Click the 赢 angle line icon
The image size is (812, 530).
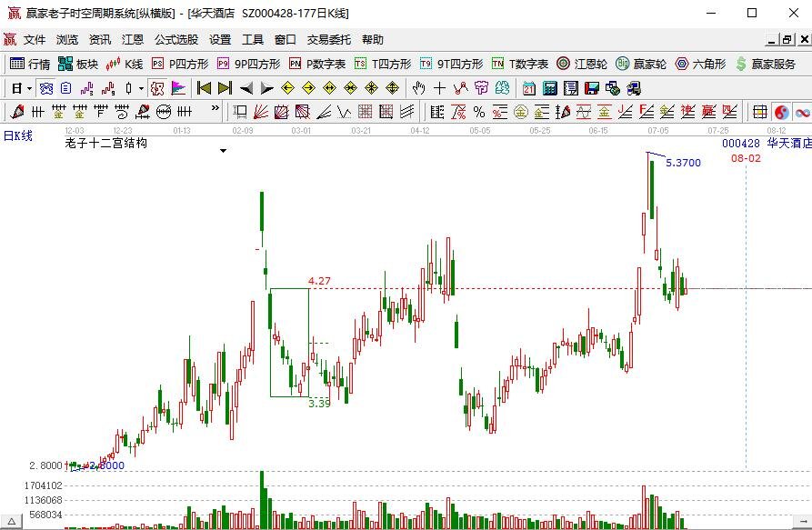point(708,112)
